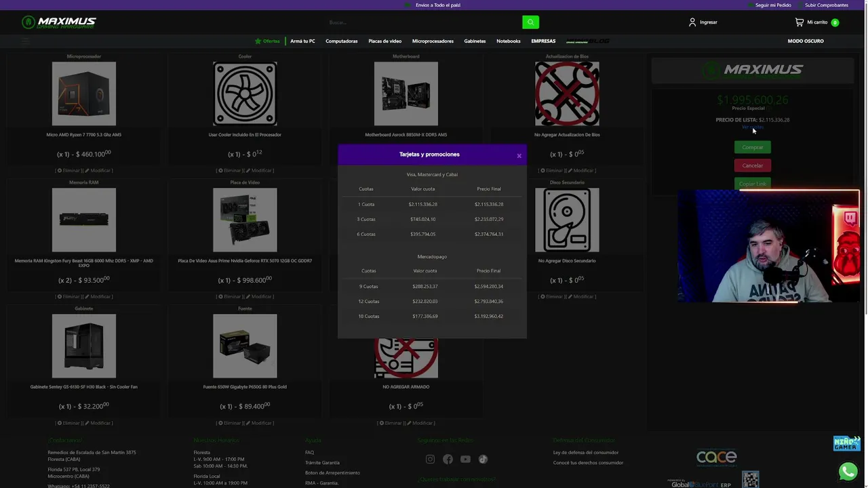Click Modificar under the Asus RTX 5070 card
The height and width of the screenshot is (488, 868).
pos(260,297)
